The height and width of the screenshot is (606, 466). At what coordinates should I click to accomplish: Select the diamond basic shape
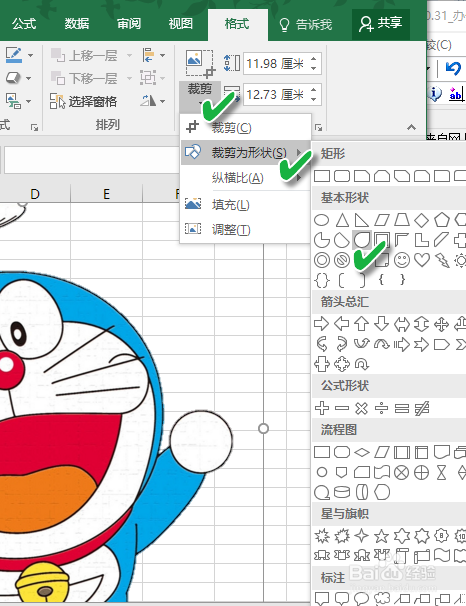[422, 220]
